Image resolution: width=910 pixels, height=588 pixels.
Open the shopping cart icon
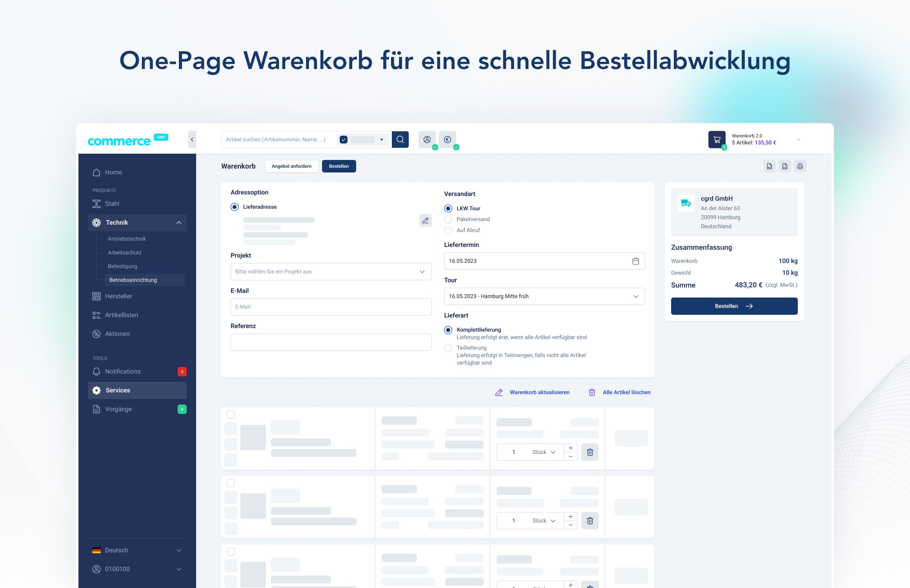coord(717,140)
